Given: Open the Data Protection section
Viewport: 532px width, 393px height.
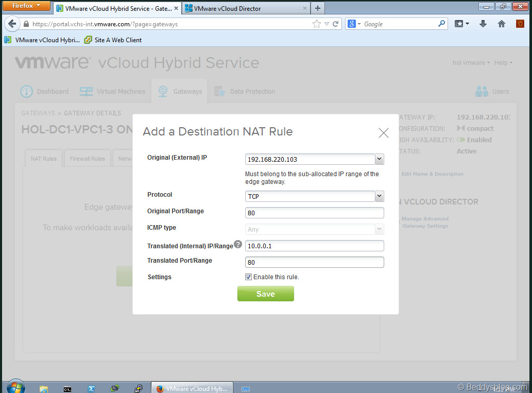Looking at the screenshot, I should (245, 91).
